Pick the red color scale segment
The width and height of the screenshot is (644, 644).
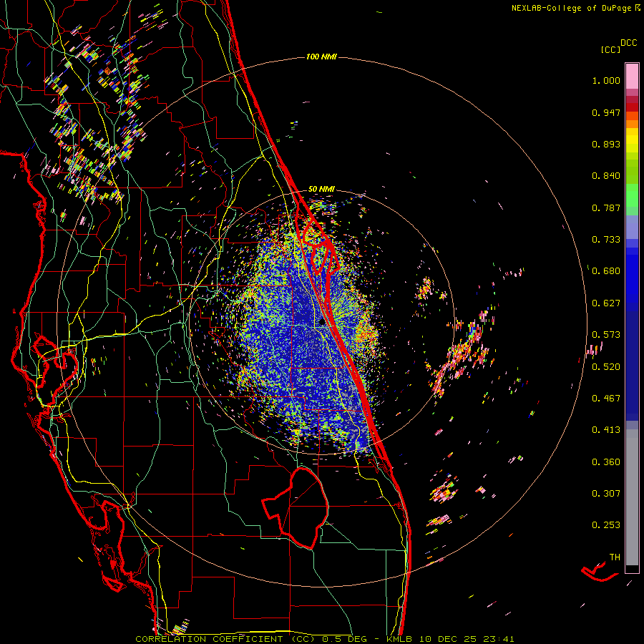point(632,107)
